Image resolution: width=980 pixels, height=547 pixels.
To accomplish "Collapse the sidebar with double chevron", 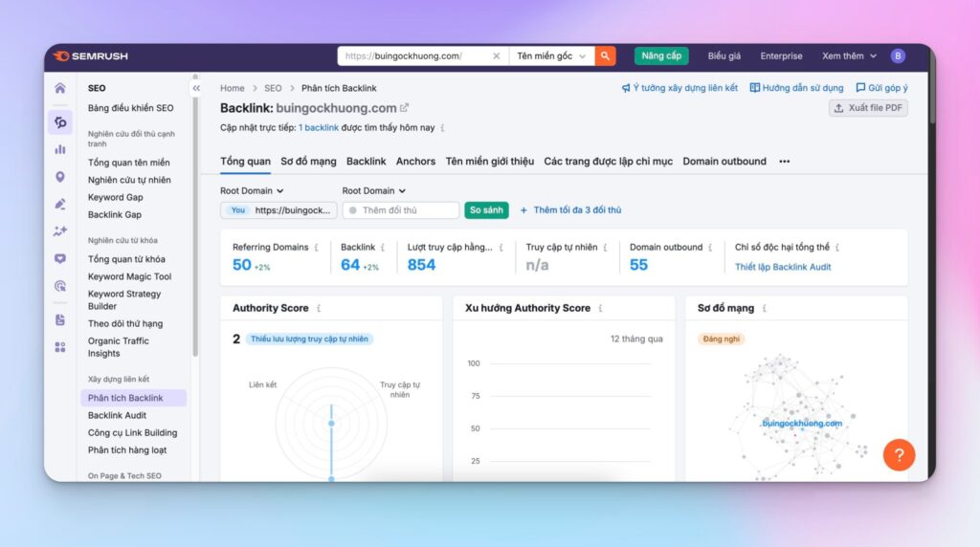I will click(196, 88).
